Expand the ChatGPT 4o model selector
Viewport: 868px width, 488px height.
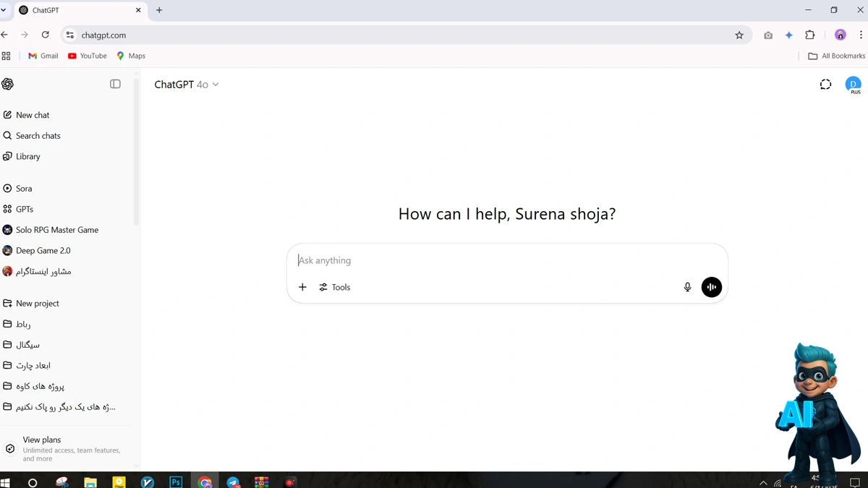point(187,85)
